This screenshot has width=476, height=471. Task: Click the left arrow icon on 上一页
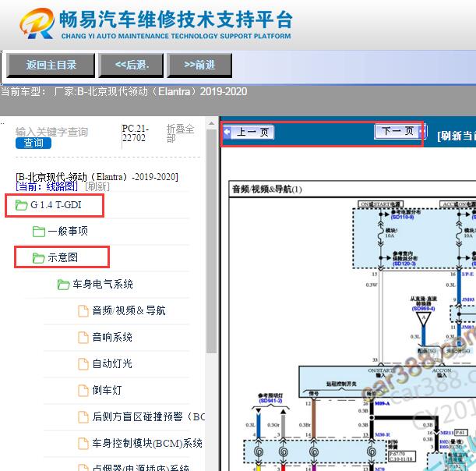[227, 133]
